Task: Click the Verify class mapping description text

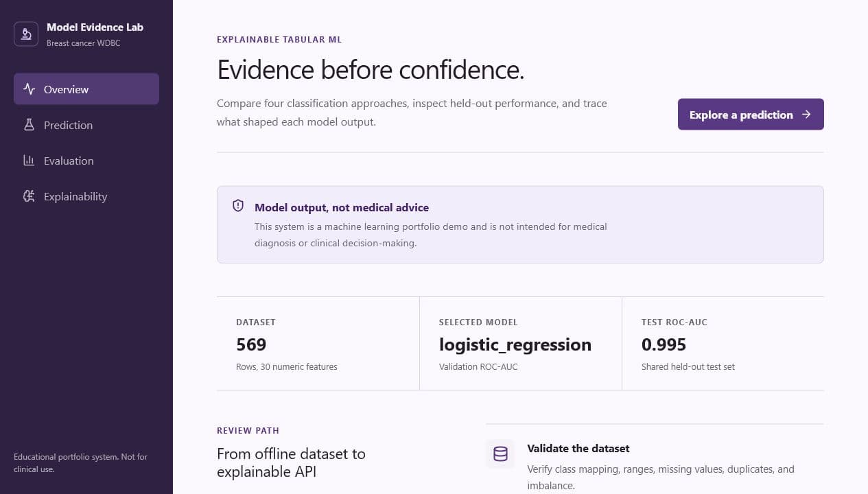Action: (x=661, y=478)
